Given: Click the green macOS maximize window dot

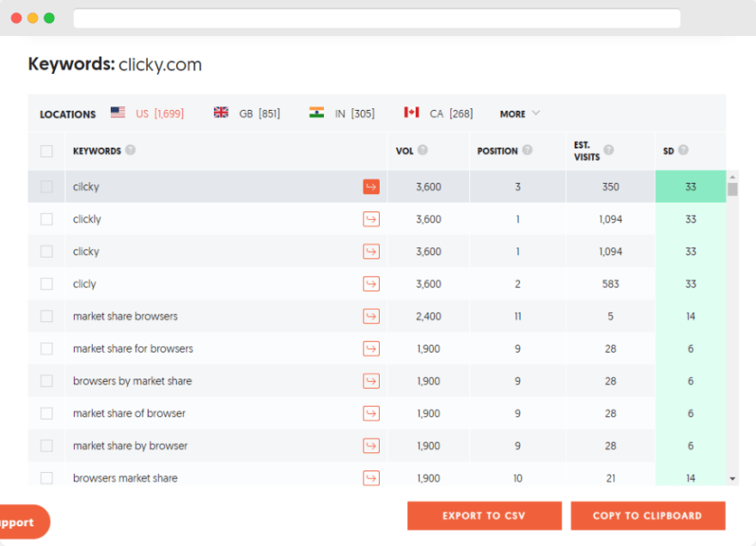Looking at the screenshot, I should [49, 18].
